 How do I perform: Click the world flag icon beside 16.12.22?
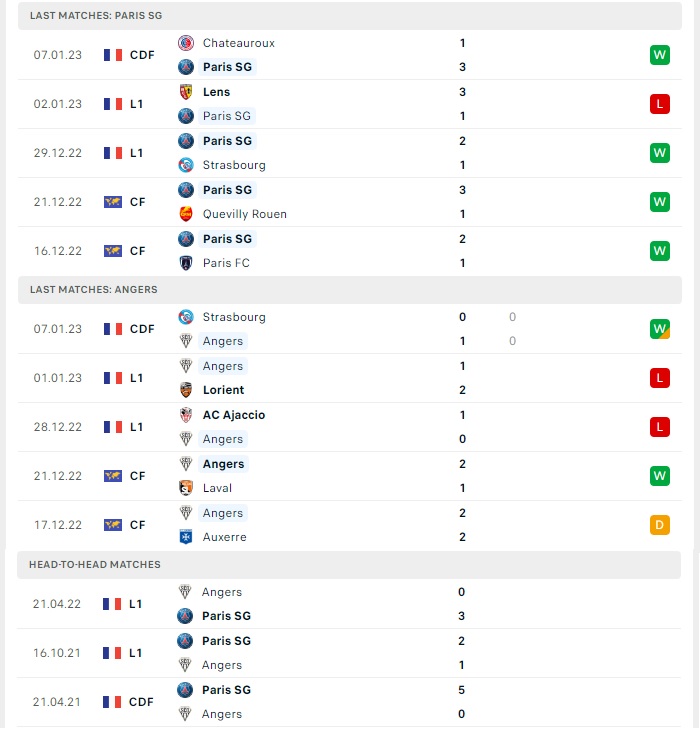[113, 251]
